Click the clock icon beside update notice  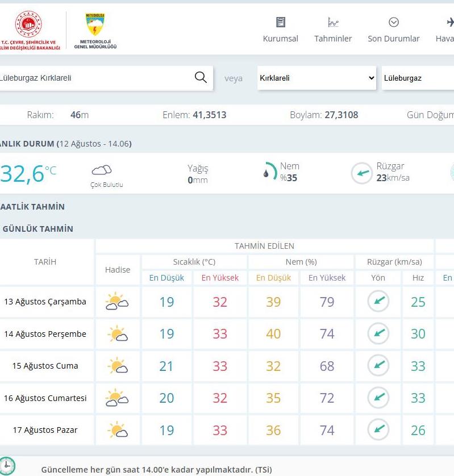coord(7,466)
